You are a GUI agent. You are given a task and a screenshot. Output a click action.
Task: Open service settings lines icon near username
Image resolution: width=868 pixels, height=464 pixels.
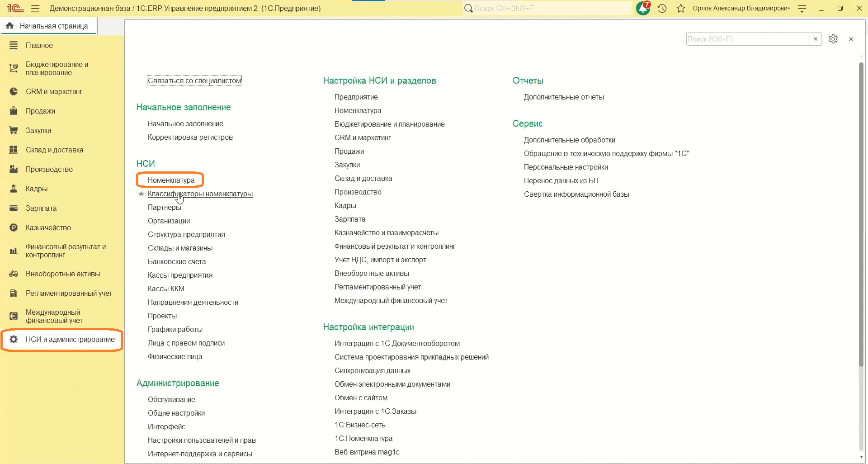[x=802, y=8]
